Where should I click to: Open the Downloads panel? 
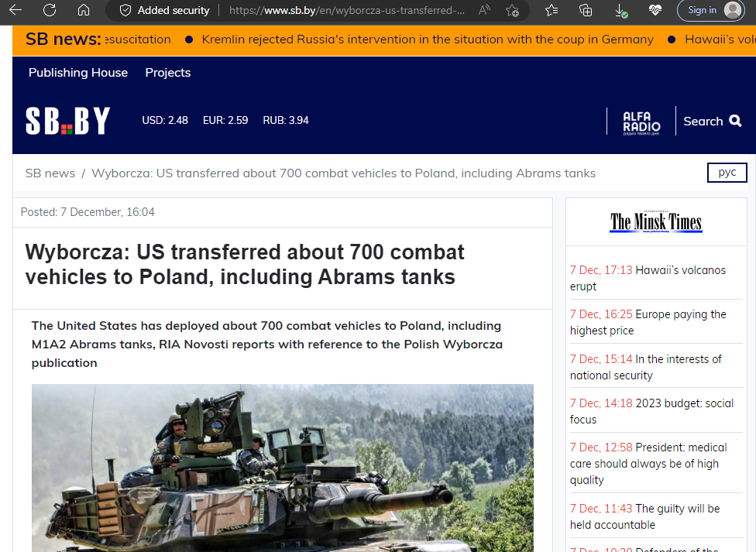pos(621,11)
